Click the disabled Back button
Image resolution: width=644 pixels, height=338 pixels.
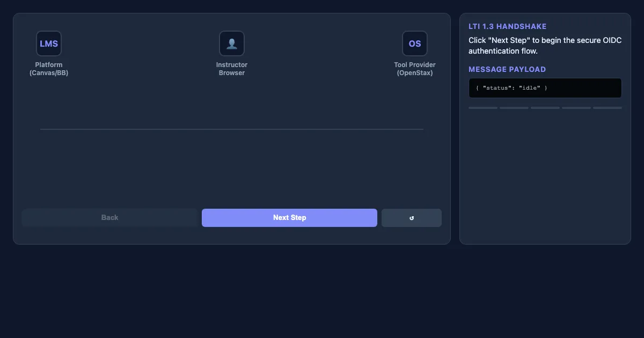click(x=109, y=218)
